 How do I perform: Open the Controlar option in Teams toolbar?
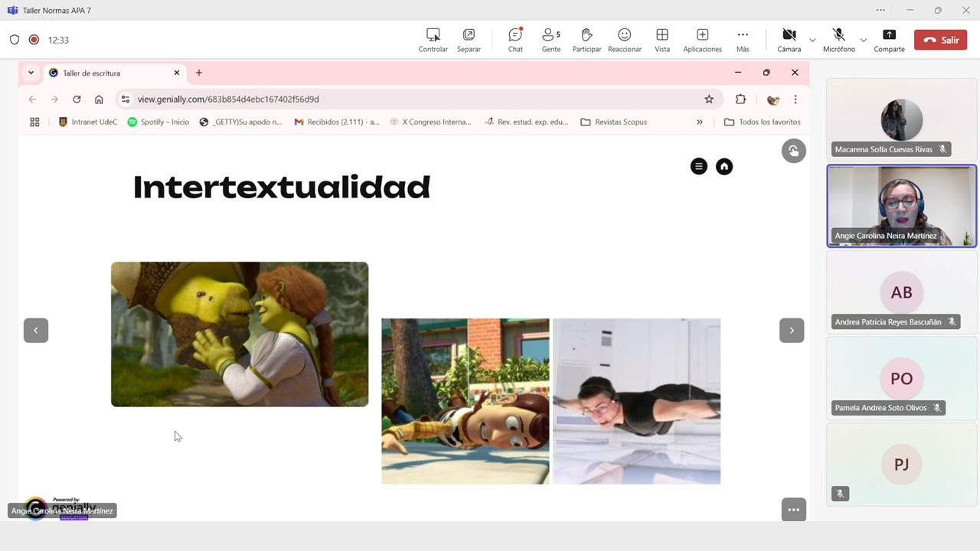coord(433,40)
